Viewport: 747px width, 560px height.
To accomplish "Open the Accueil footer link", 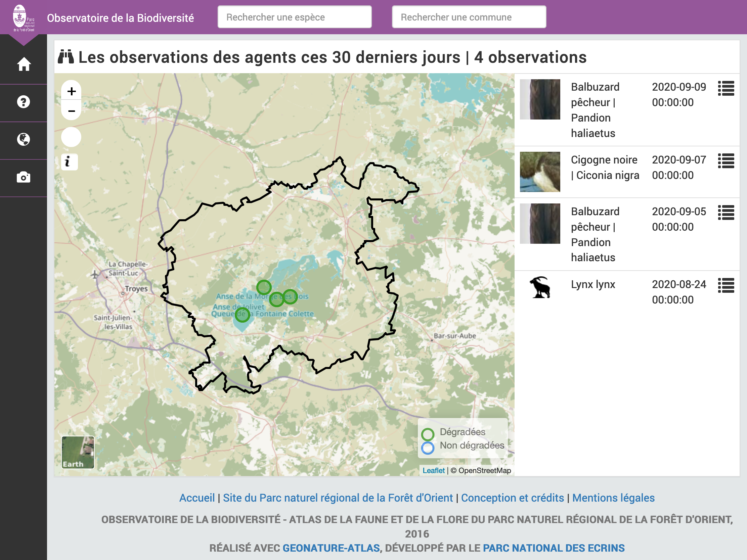I will 197,498.
